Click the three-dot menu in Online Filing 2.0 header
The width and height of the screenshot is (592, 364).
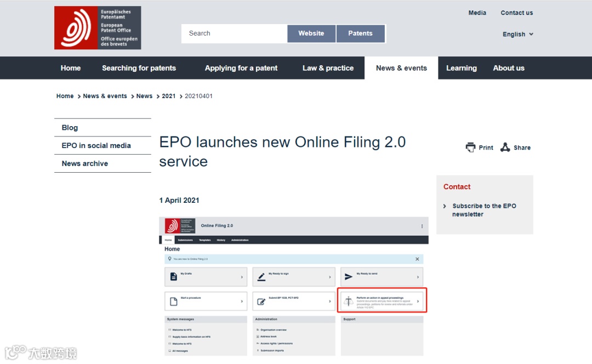(x=422, y=226)
